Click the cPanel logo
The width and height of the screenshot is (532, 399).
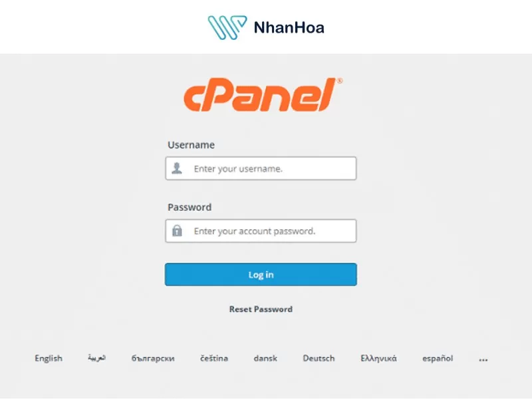(x=259, y=94)
